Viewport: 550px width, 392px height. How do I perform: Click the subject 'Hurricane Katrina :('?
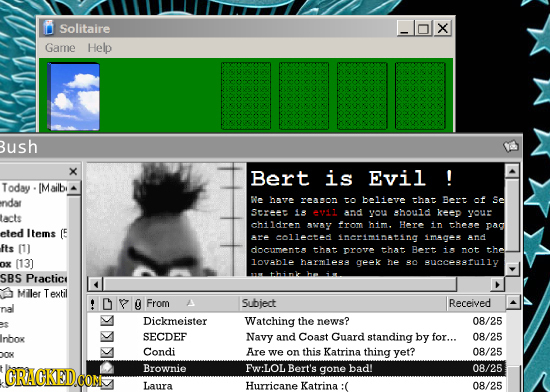pyautogui.click(x=297, y=386)
